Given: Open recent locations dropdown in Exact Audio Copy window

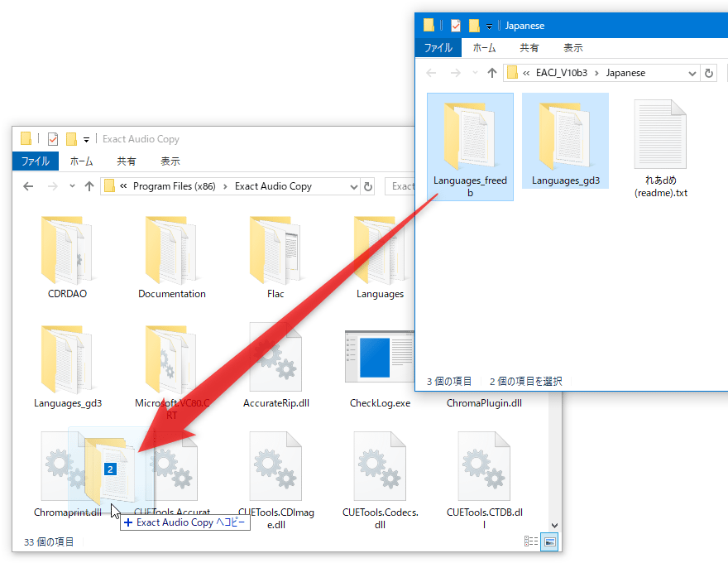Looking at the screenshot, I should pos(72,186).
